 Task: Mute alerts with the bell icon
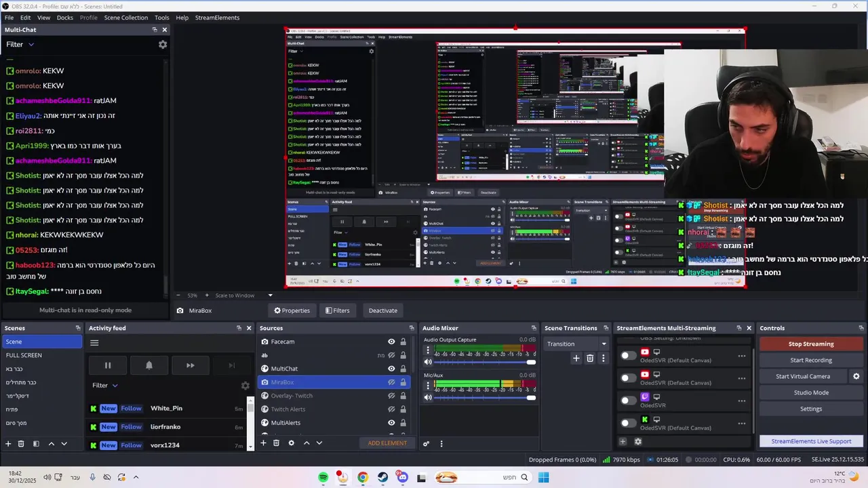click(149, 365)
